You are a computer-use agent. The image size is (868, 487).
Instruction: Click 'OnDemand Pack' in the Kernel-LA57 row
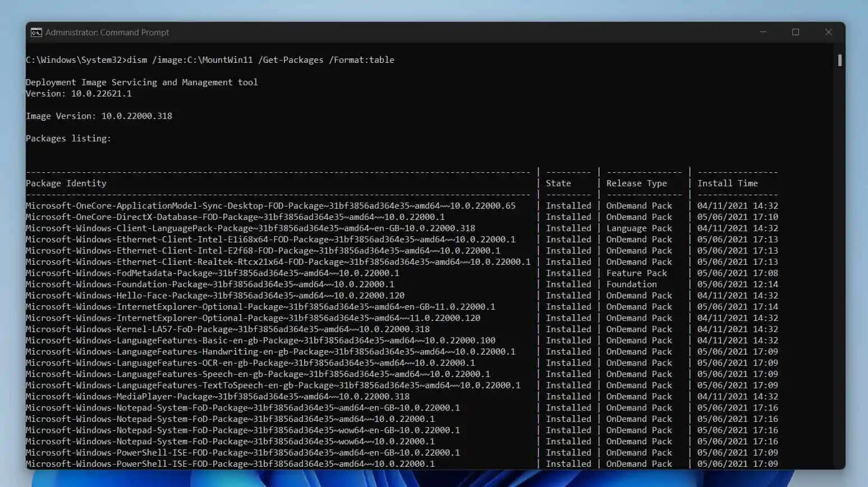point(639,329)
